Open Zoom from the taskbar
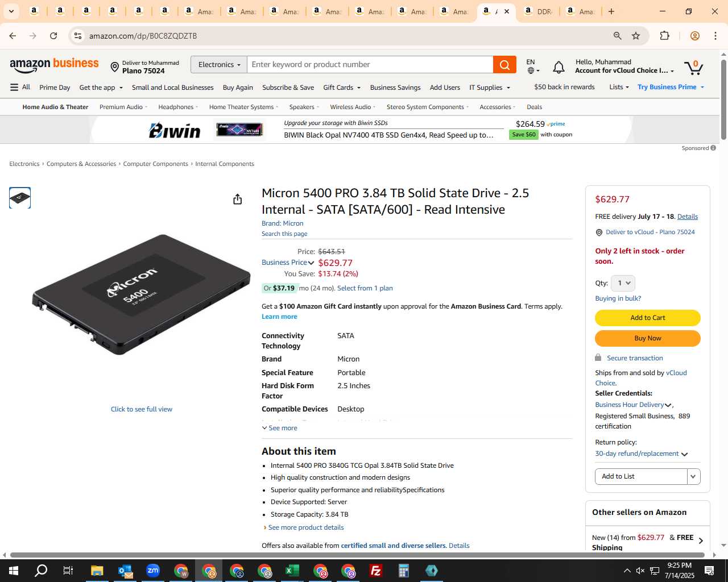The height and width of the screenshot is (582, 728). click(153, 571)
